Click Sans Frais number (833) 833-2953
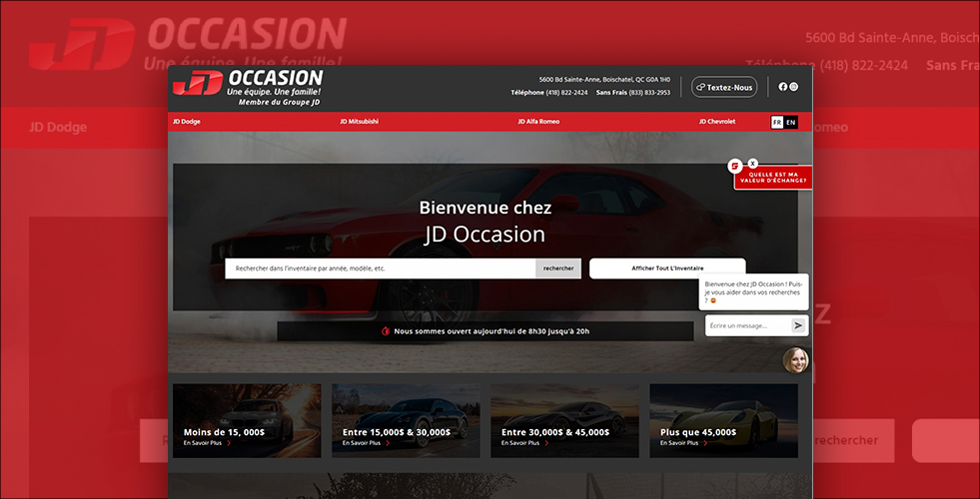The height and width of the screenshot is (499, 980). [x=649, y=93]
